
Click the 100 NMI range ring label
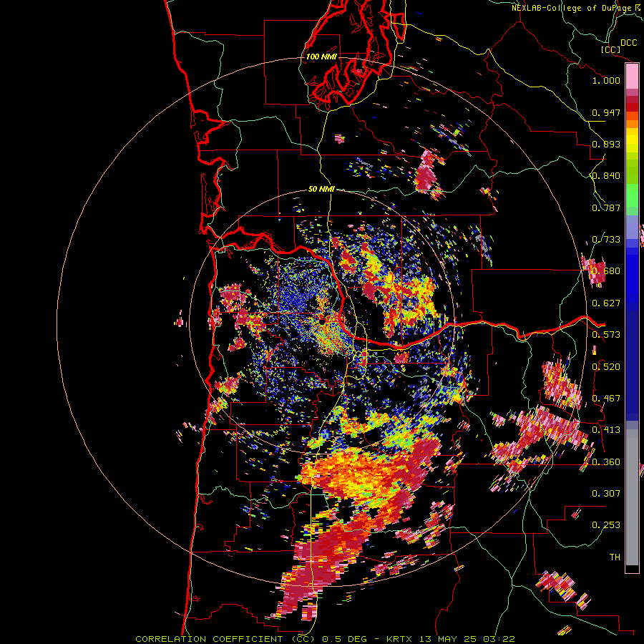click(x=321, y=57)
